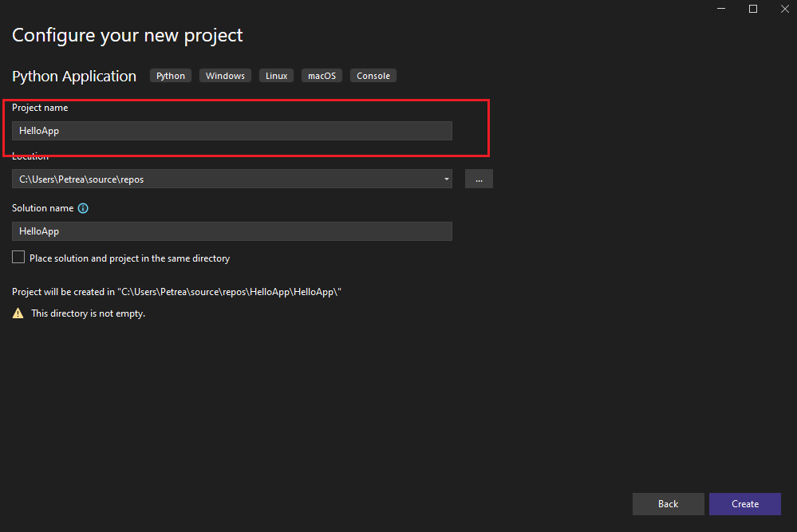The width and height of the screenshot is (797, 532).
Task: Open the location browse ellipsis button
Action: 479,179
